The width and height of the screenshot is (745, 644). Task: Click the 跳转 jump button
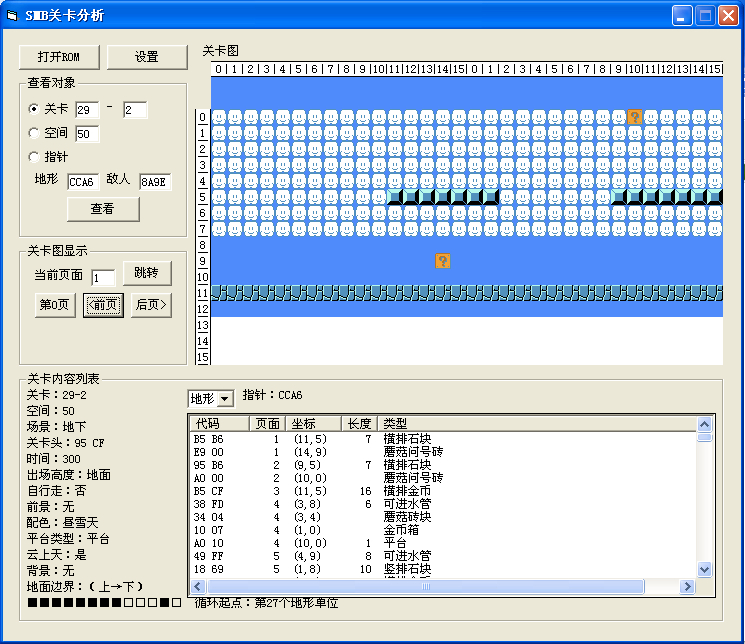[x=147, y=273]
